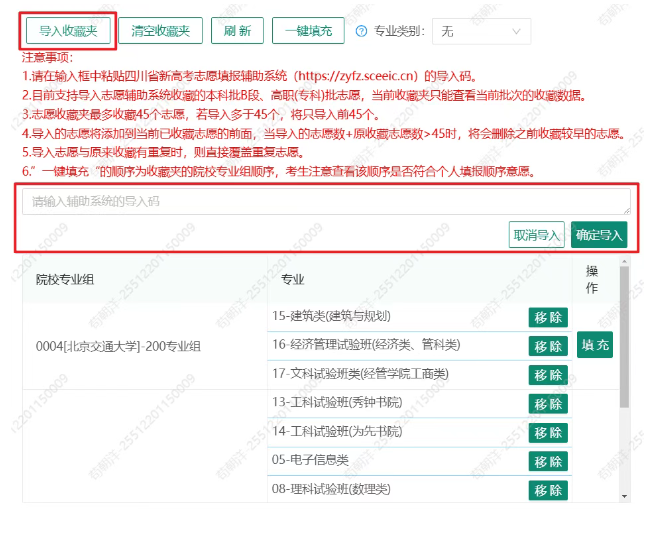This screenshot has width=656, height=535.
Task: Select the 0004[北京交通大学]-200专业组 cell
Action: coord(118,346)
